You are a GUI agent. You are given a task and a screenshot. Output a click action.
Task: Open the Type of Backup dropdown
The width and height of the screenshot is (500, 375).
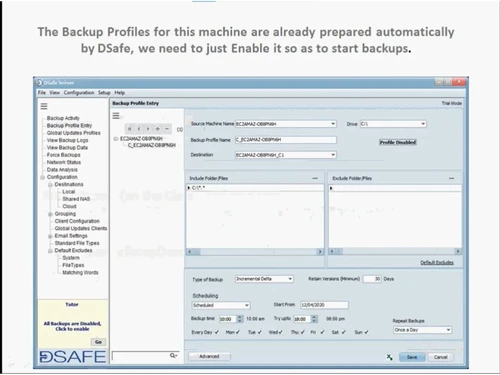point(290,279)
